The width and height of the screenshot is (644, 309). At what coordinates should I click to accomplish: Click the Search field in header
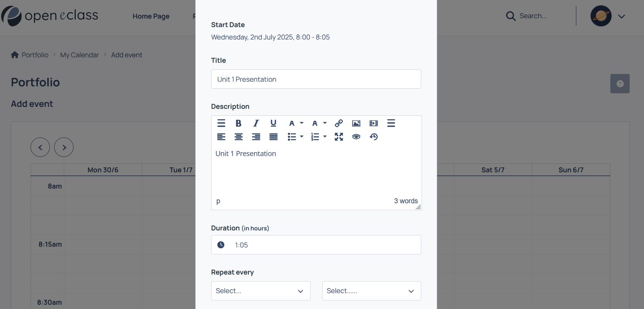coord(533,16)
